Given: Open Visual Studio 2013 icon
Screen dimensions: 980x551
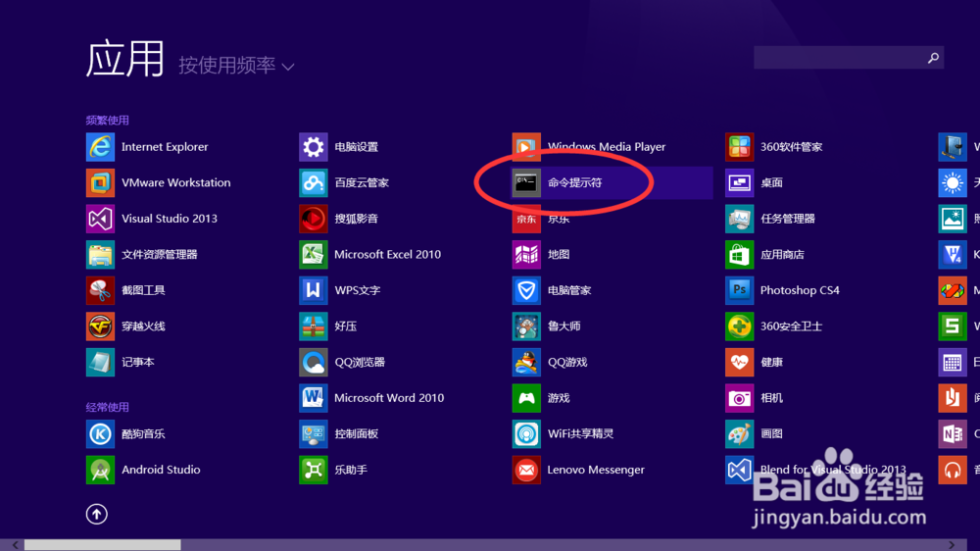Looking at the screenshot, I should 100,219.
